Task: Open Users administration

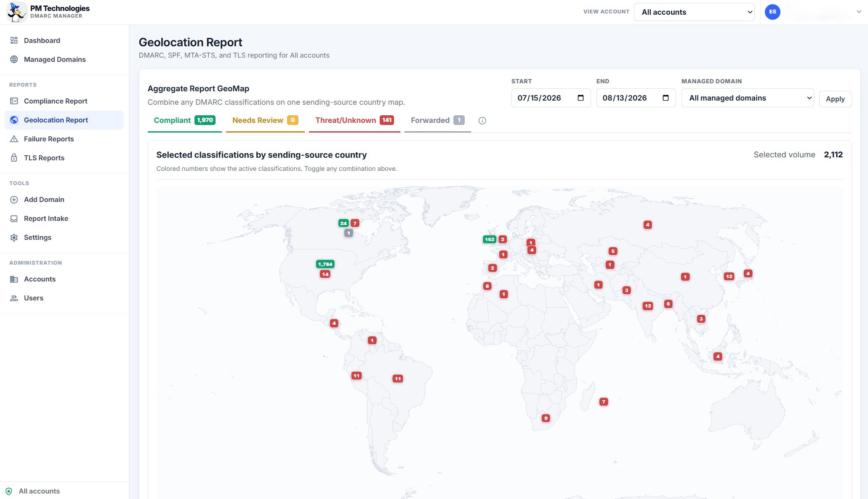Action: (64, 298)
